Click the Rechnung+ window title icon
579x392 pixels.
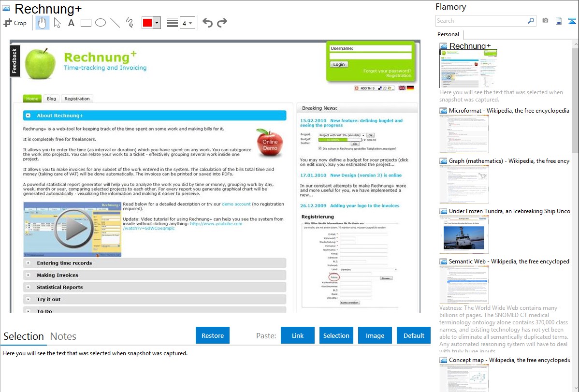6,8
